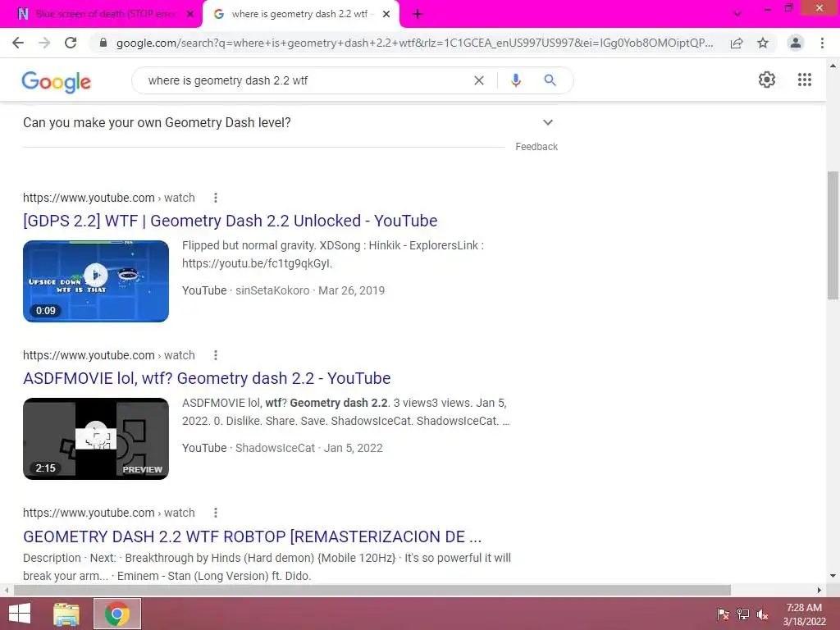This screenshot has height=630, width=840.
Task: Close the Blue screen of death tab
Action: (x=189, y=15)
